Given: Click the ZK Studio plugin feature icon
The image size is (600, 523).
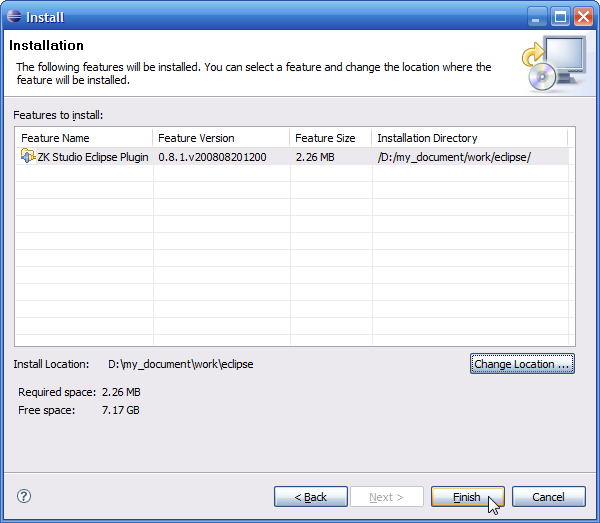Looking at the screenshot, I should tap(28, 156).
